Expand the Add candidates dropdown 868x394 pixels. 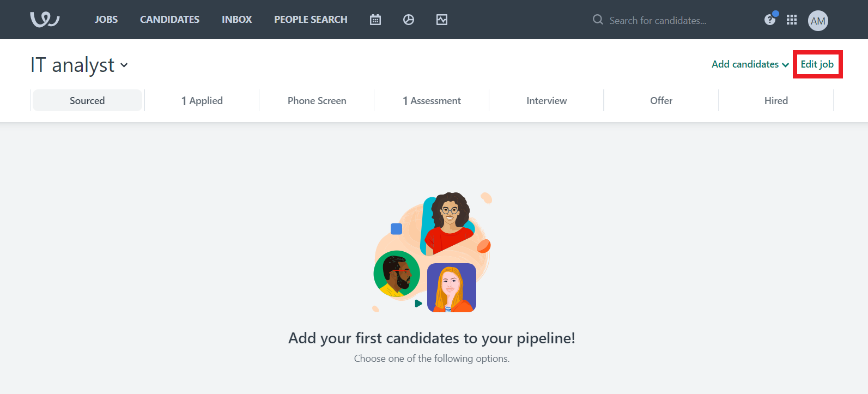(750, 64)
